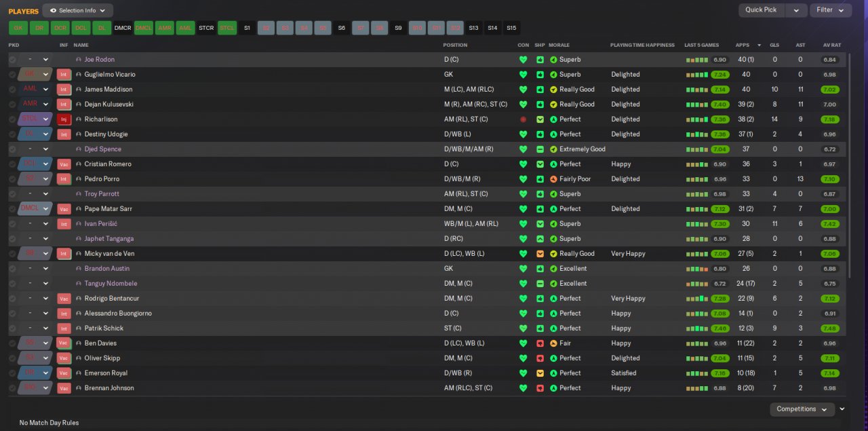The width and height of the screenshot is (868, 431).
Task: Click Dejan Kulusevski's morale arrow icon
Action: tap(553, 105)
